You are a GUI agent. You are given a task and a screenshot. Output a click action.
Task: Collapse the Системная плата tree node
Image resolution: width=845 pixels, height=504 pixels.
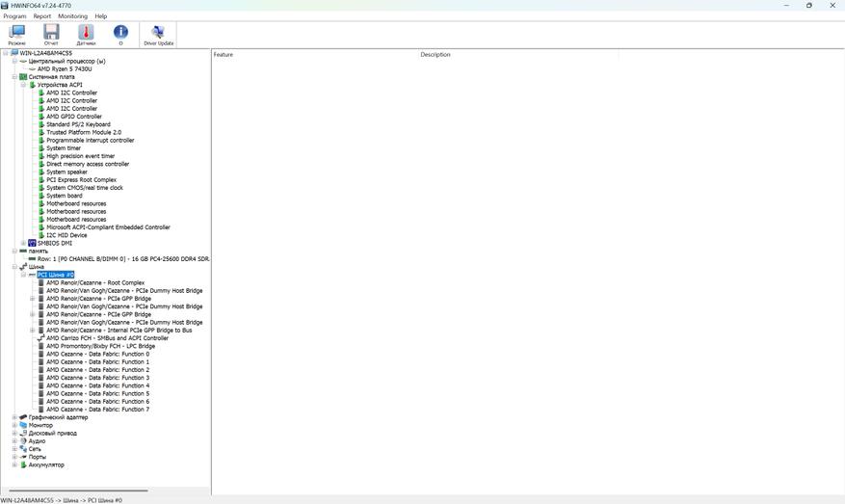tap(14, 77)
